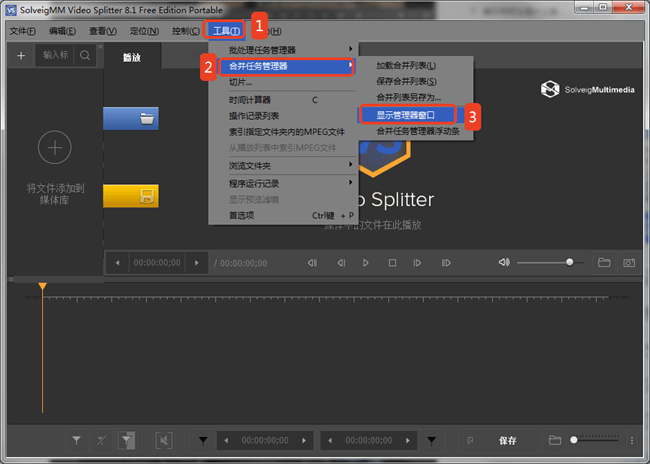Jump to next marker in playback controls

point(446,263)
